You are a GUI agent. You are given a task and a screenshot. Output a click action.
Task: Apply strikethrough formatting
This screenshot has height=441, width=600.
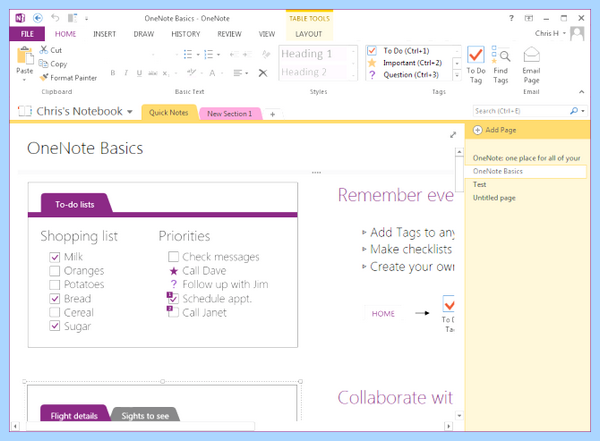(153, 73)
